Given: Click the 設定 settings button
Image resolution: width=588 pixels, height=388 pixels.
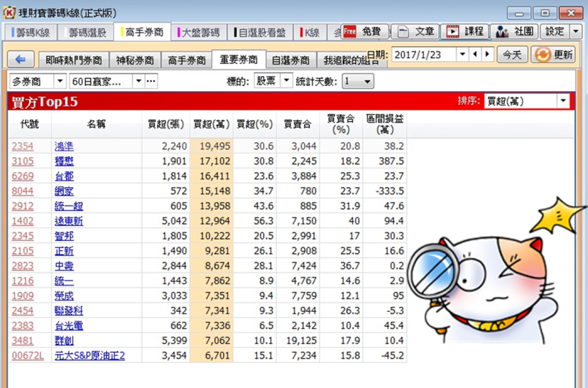Looking at the screenshot, I should (555, 32).
